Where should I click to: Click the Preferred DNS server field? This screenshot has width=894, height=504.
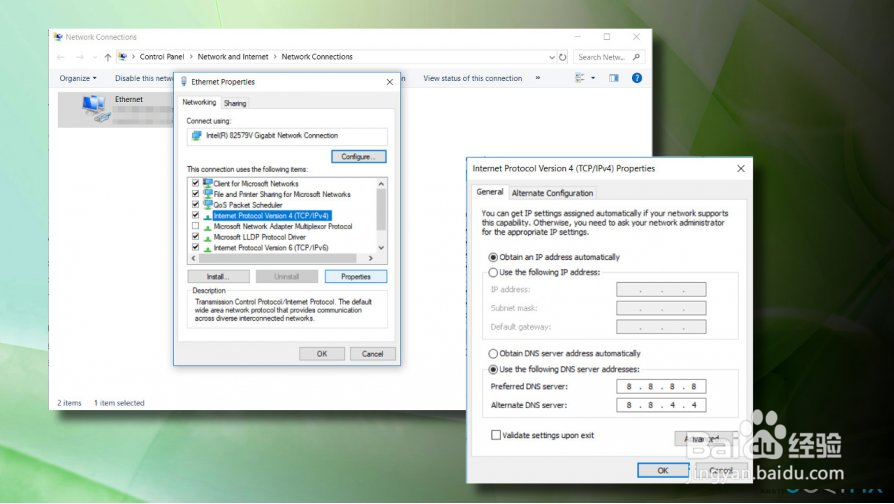[661, 387]
